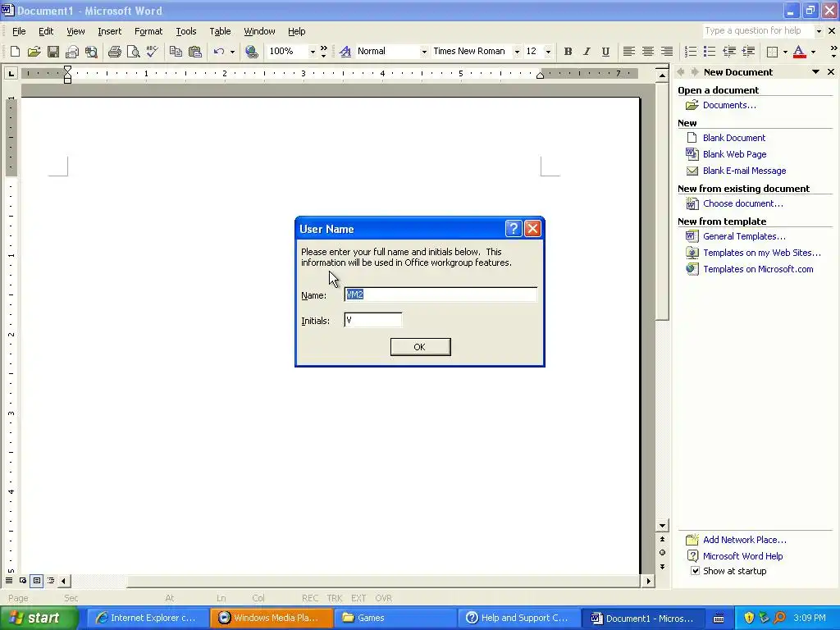This screenshot has width=840, height=630.
Task: Open the Tools menu
Action: [x=186, y=31]
